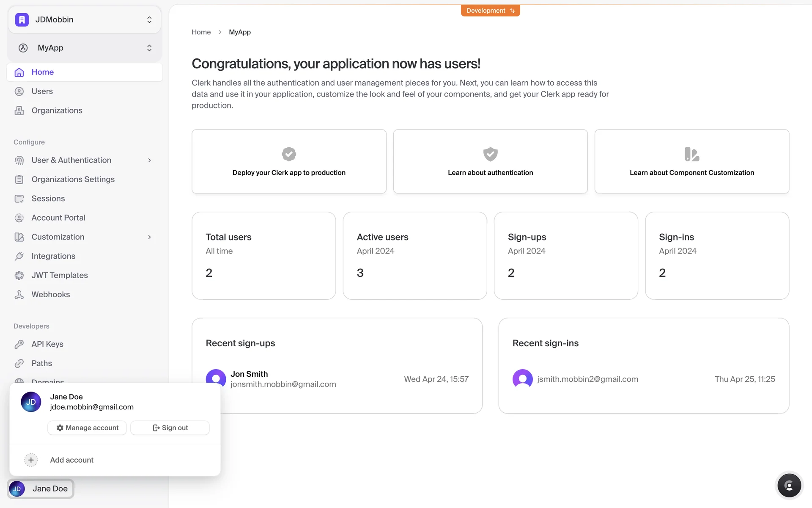Open Account Portal settings
This screenshot has width=812, height=508.
[x=58, y=218]
